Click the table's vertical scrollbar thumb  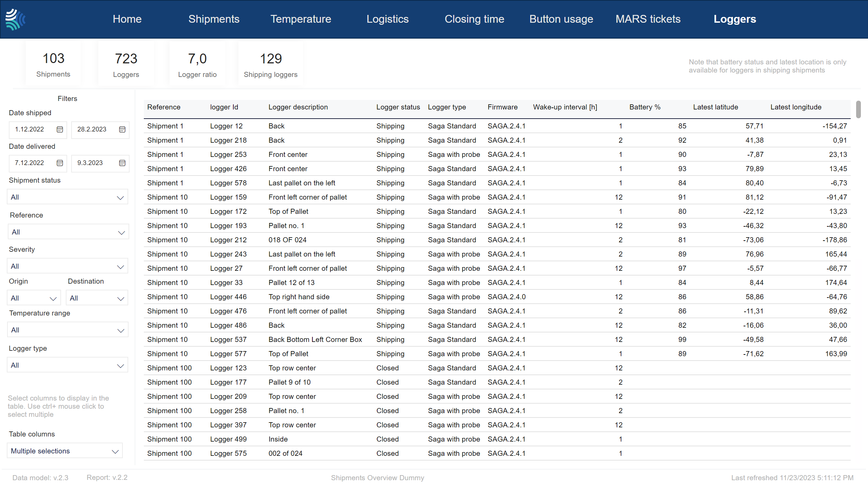tap(858, 109)
